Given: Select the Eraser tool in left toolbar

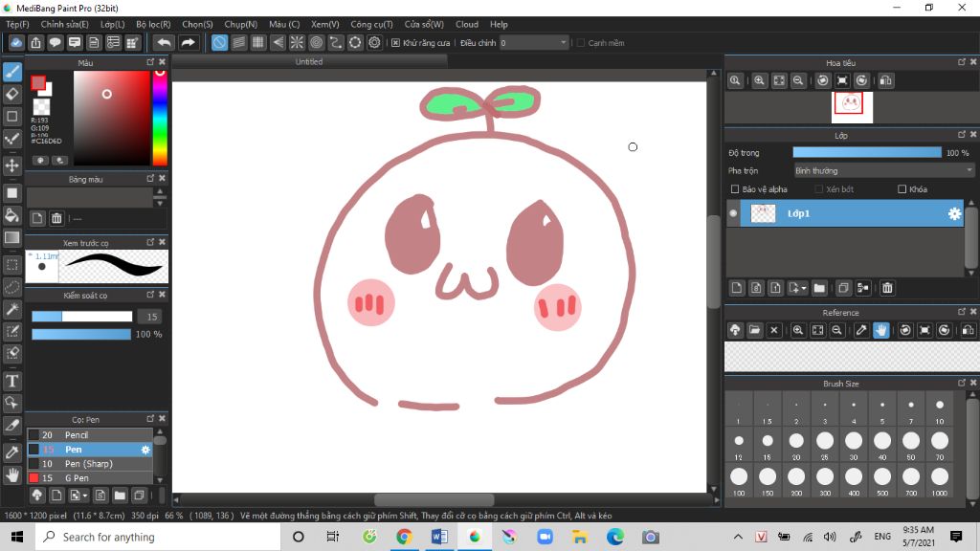Looking at the screenshot, I should pos(12,94).
